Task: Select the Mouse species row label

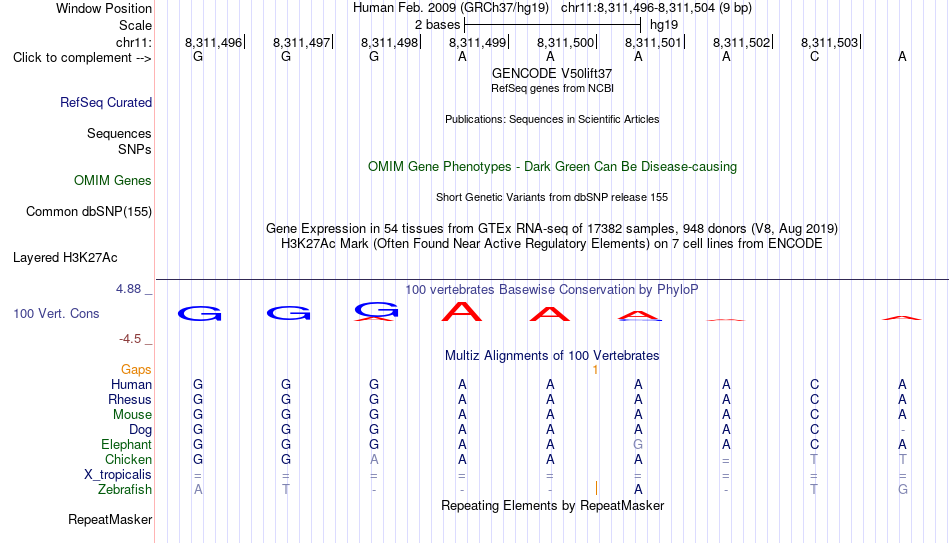Action: (132, 415)
